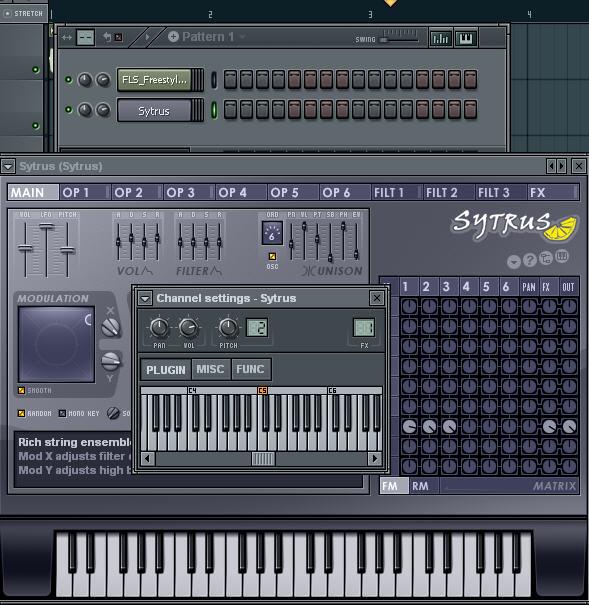
Task: Click the Modulation X knob
Action: (x=111, y=327)
